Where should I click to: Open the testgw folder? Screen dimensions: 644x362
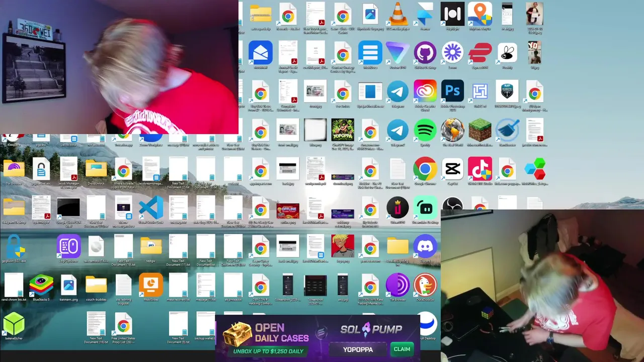tap(151, 246)
